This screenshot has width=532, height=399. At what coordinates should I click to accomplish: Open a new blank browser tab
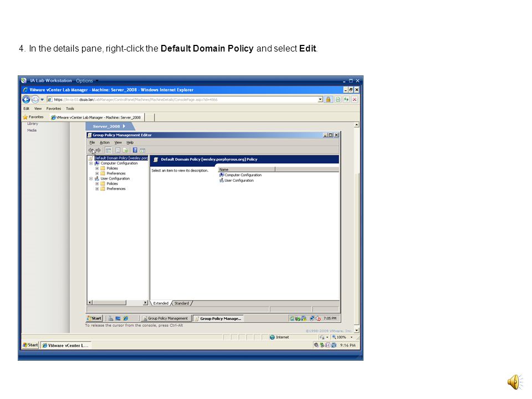(150, 117)
